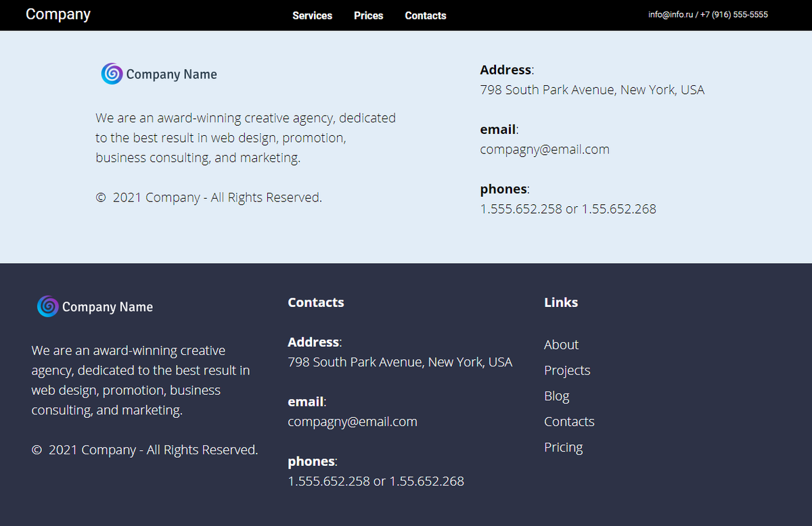The width and height of the screenshot is (812, 526).
Task: Click the phones label in the dark footer
Action: tap(311, 461)
